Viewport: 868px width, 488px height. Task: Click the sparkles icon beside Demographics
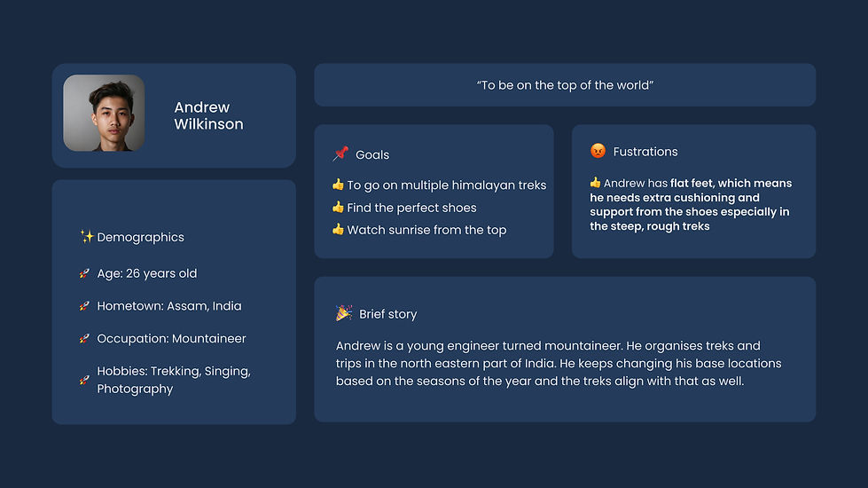86,237
